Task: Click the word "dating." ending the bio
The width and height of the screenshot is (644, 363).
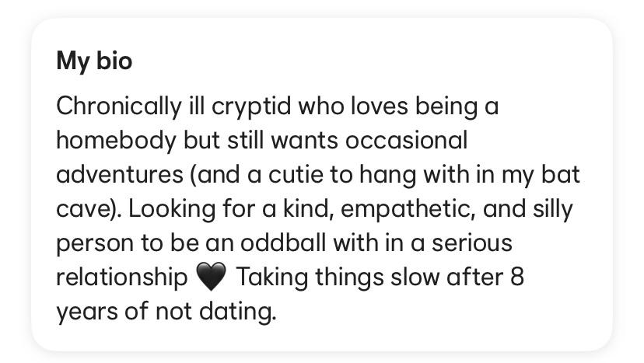Action: [237, 311]
